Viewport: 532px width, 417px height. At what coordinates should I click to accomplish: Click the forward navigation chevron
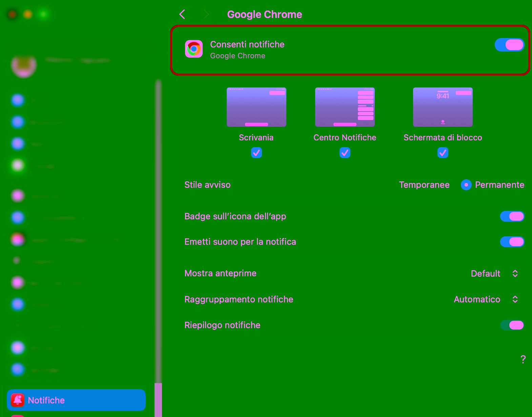coord(206,14)
